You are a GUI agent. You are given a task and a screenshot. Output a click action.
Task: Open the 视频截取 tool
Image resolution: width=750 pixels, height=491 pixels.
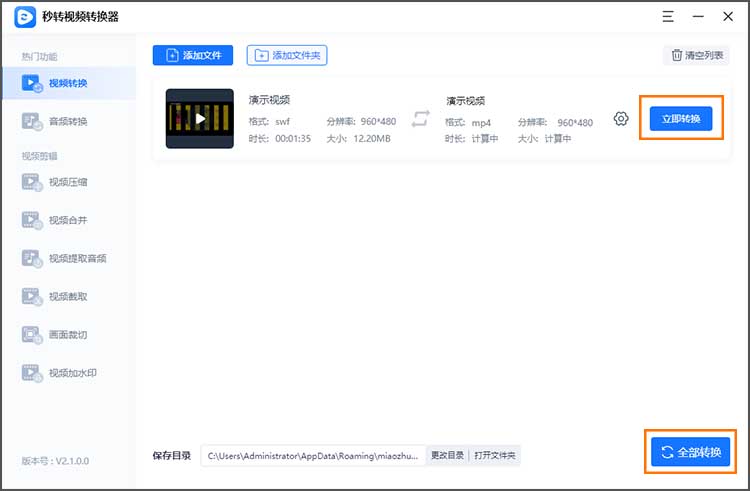coord(68,296)
